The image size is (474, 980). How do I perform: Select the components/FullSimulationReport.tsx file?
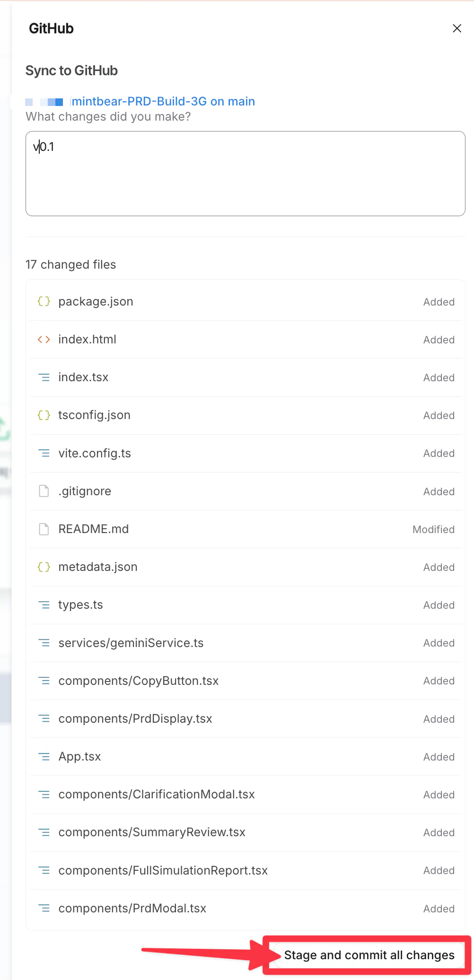coord(246,870)
